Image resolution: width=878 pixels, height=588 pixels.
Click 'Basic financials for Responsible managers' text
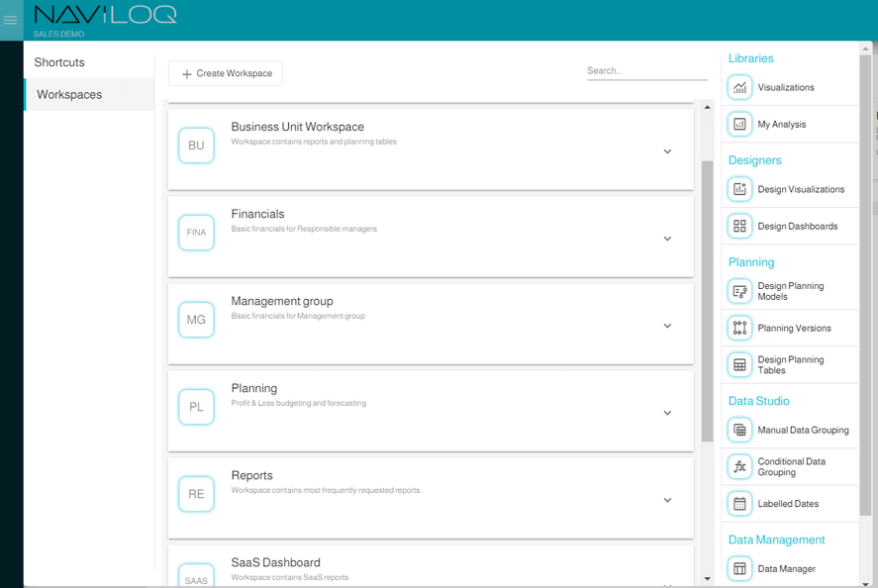304,229
